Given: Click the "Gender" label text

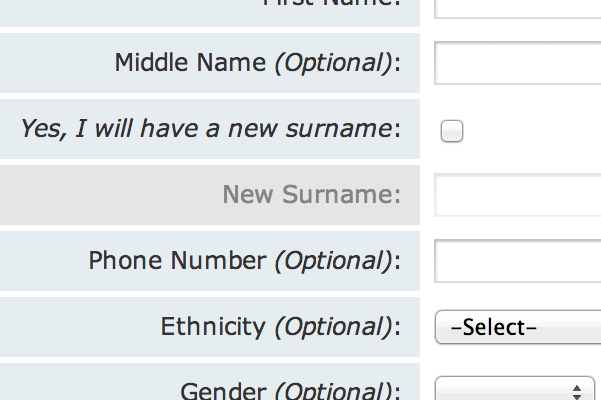Looking at the screenshot, I should click(x=223, y=391).
